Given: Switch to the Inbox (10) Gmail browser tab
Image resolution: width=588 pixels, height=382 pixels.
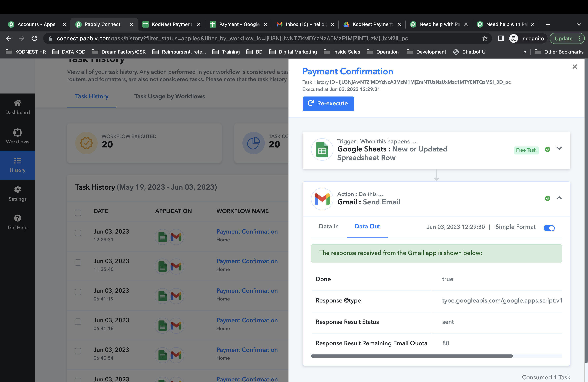Looking at the screenshot, I should pyautogui.click(x=305, y=24).
